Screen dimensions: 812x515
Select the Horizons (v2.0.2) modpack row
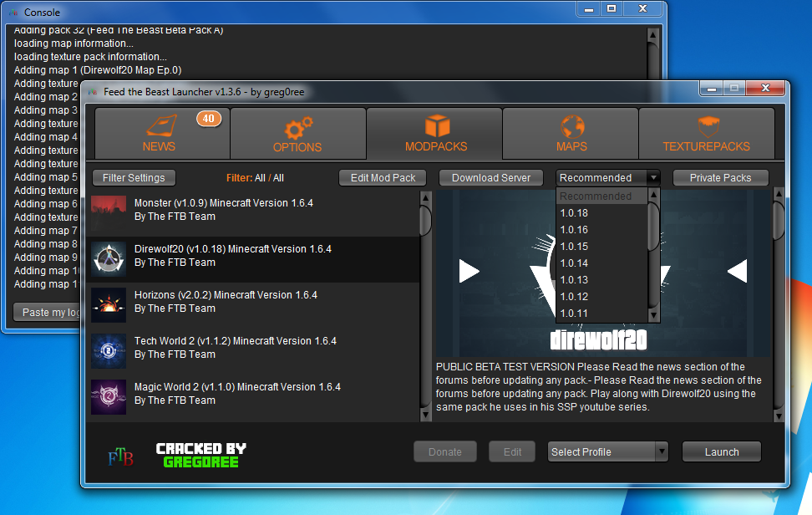(253, 305)
